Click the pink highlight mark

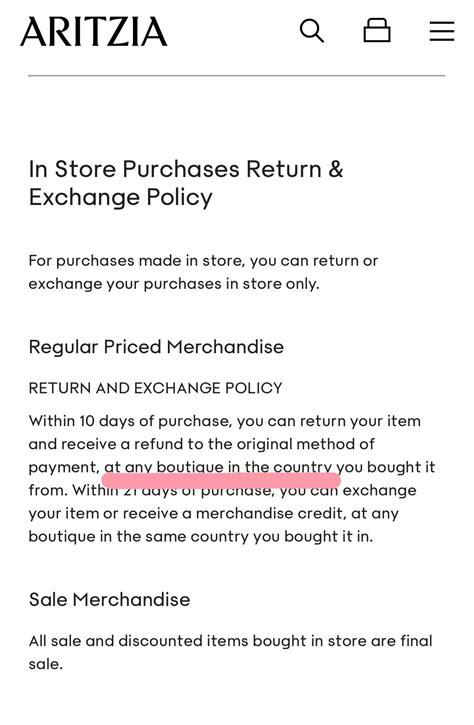(x=221, y=480)
